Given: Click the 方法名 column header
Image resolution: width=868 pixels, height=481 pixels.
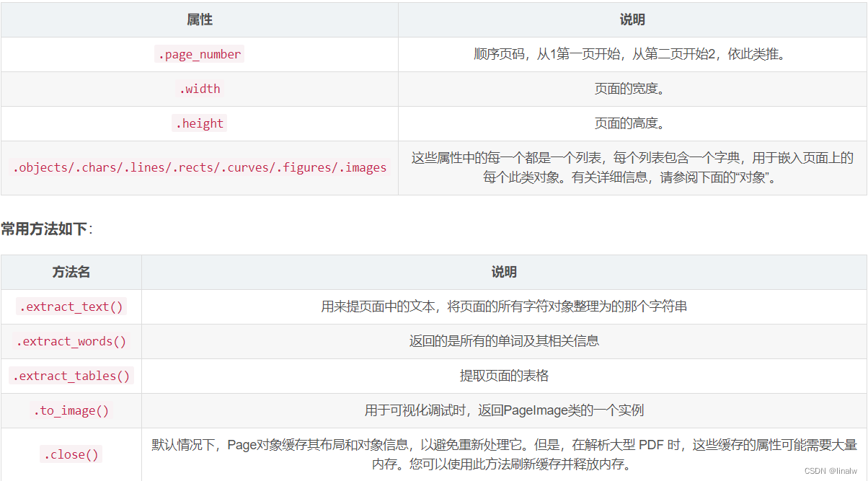Looking at the screenshot, I should pos(71,272).
